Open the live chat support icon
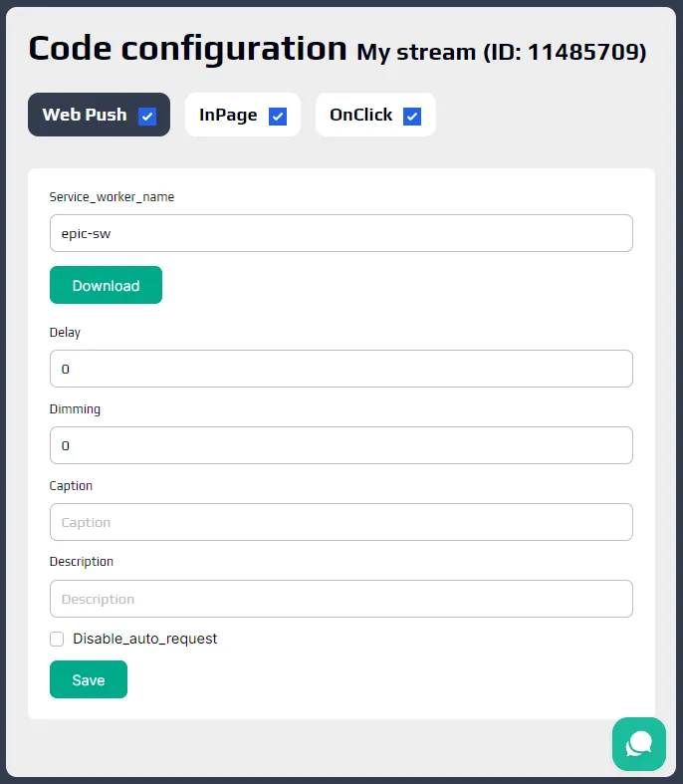This screenshot has width=683, height=784. coord(639,744)
